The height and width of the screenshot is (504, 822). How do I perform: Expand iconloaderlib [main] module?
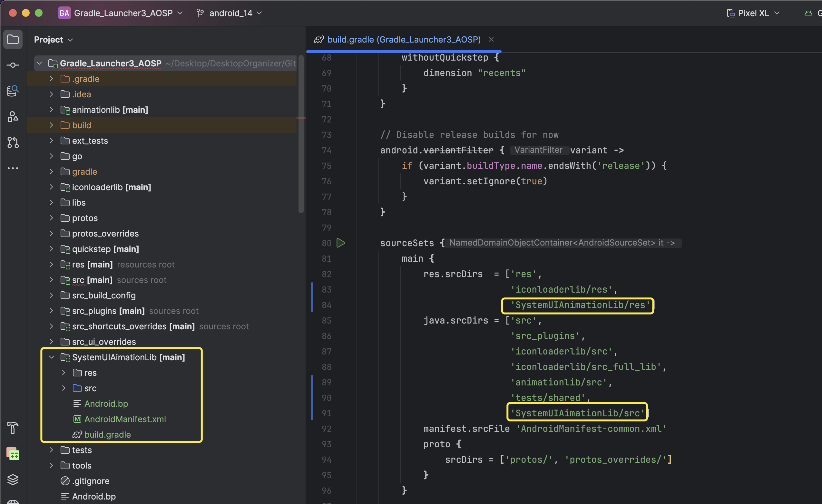tap(51, 187)
